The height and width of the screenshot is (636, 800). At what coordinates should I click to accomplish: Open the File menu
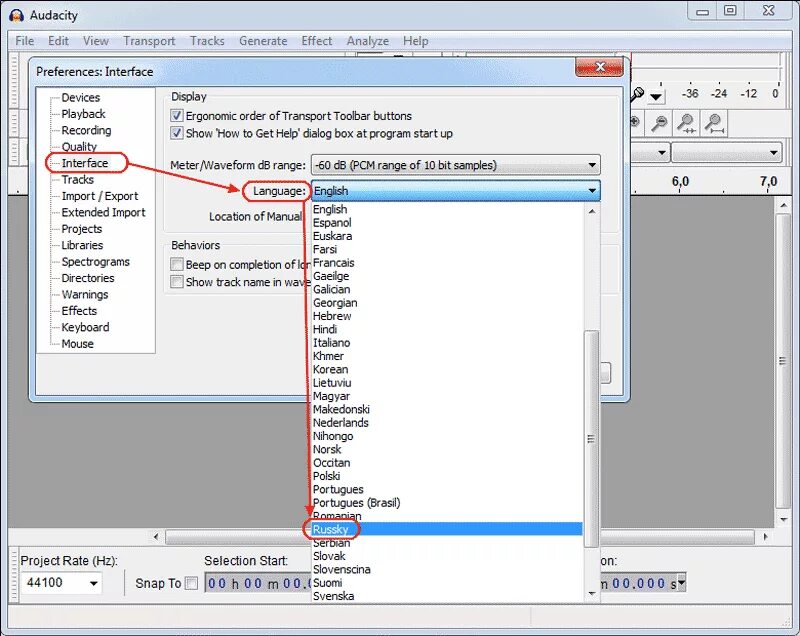click(24, 41)
